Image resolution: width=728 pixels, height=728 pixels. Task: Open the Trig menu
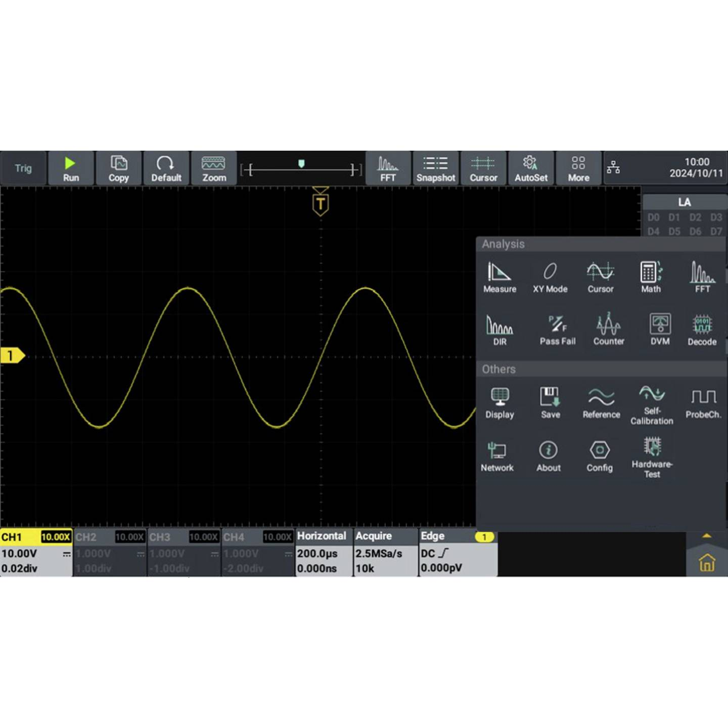[23, 168]
